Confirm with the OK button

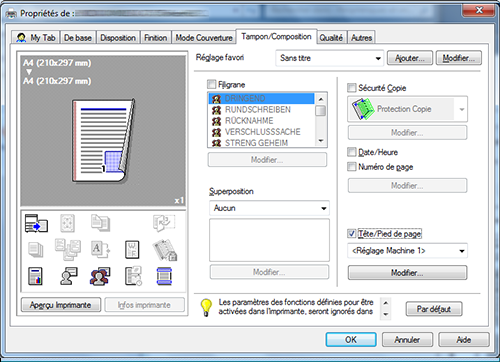(x=351, y=340)
